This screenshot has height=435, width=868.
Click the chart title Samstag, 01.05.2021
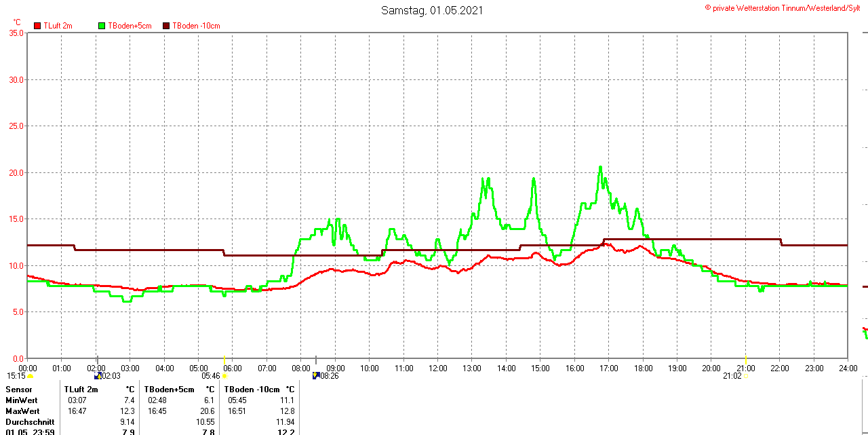(x=432, y=10)
